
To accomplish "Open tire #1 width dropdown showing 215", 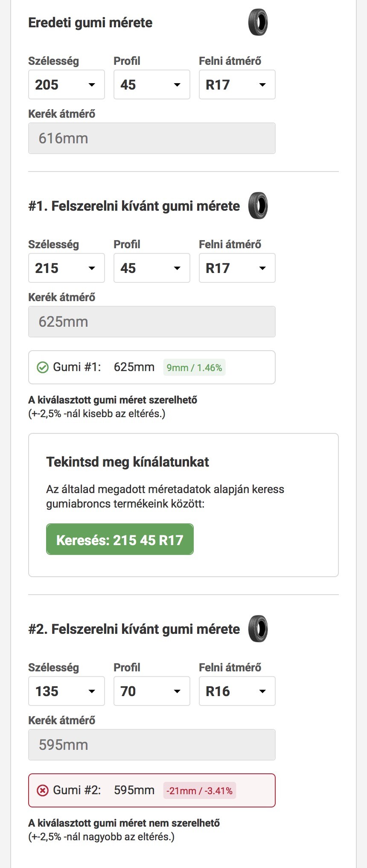I will 67,268.
